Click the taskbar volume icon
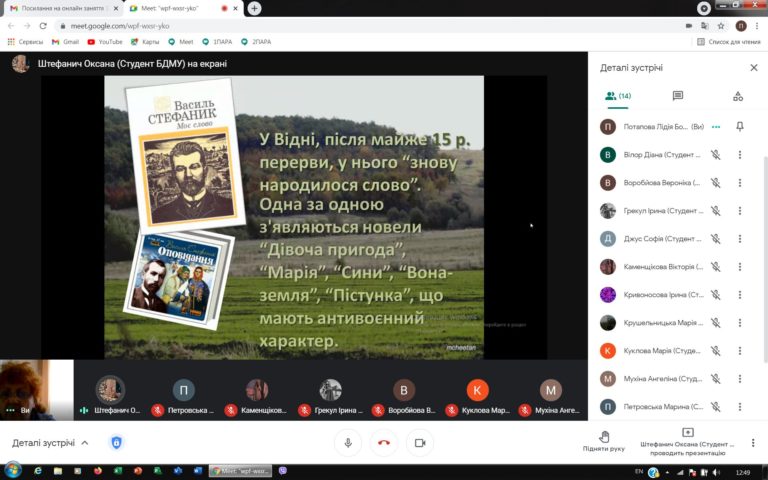Image resolution: width=768 pixels, height=480 pixels. coord(717,472)
